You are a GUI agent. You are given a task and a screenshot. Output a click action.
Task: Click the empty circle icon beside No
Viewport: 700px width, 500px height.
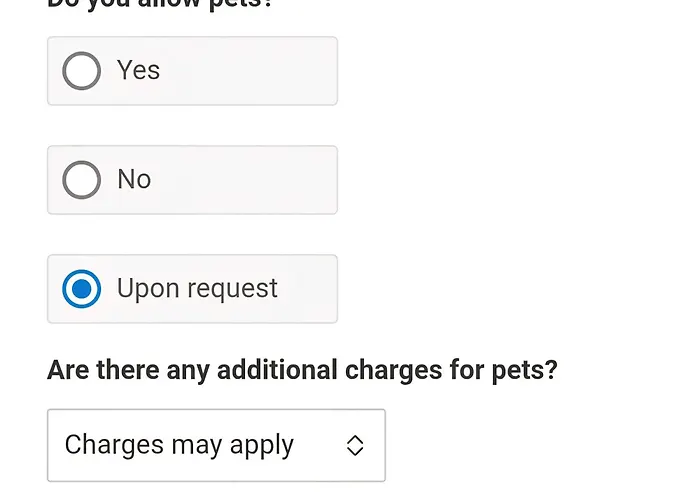[x=82, y=180]
